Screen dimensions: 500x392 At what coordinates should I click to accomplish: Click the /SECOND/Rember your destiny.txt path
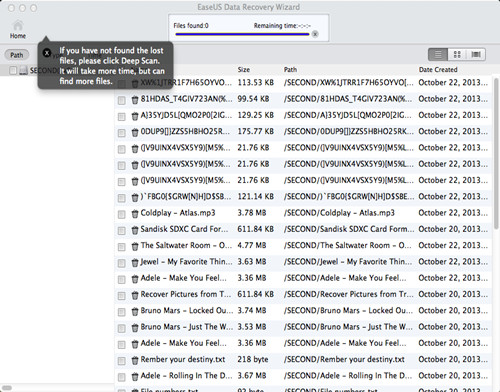tap(344, 359)
